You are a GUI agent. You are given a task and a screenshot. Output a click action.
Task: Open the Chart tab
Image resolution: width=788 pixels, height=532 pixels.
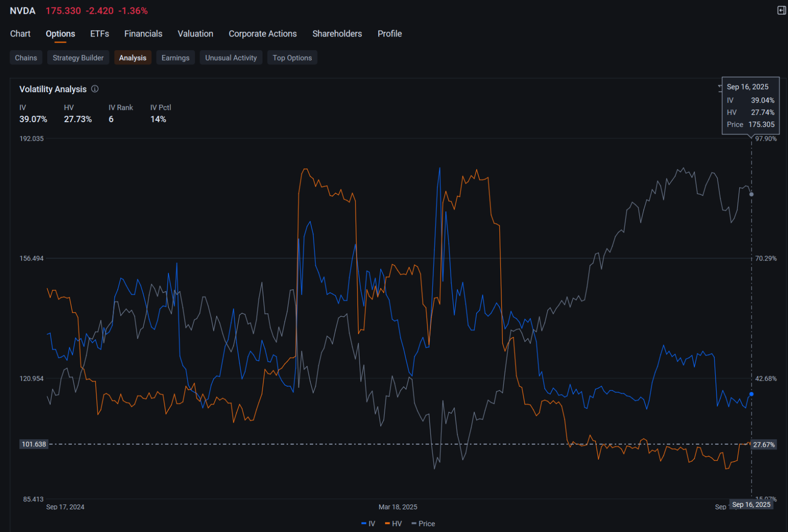click(20, 33)
